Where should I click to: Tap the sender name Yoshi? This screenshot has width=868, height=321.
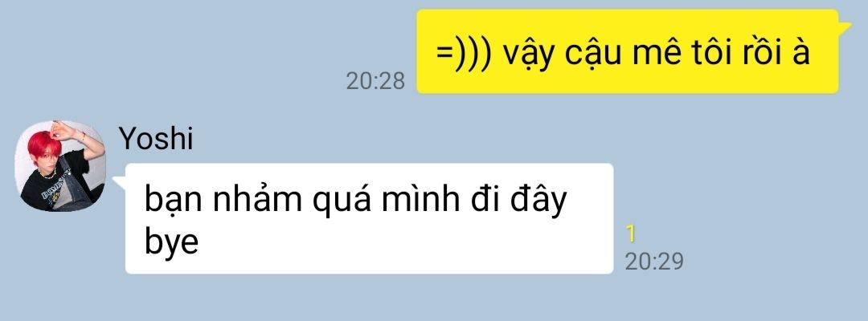(156, 138)
